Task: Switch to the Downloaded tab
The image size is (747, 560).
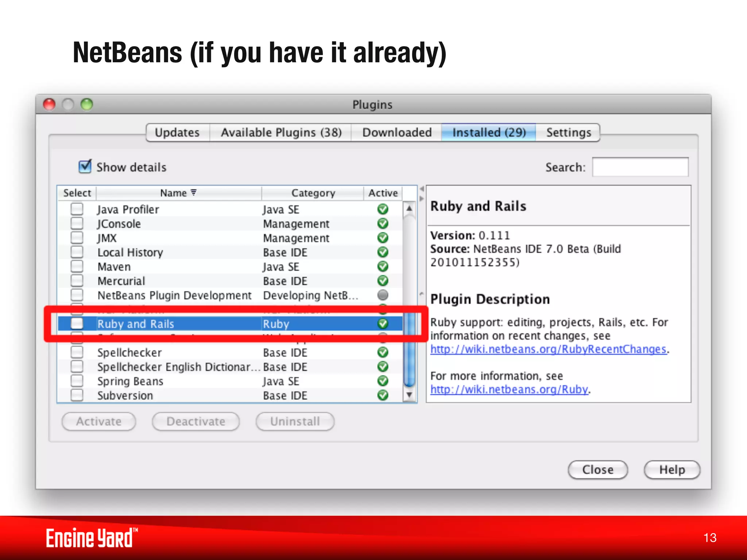Action: pyautogui.click(x=397, y=132)
